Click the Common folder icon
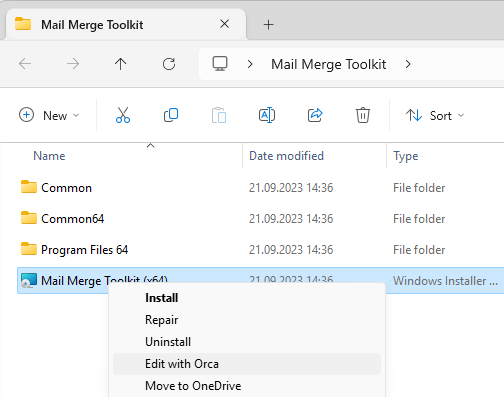The width and height of the screenshot is (504, 397). click(x=29, y=187)
